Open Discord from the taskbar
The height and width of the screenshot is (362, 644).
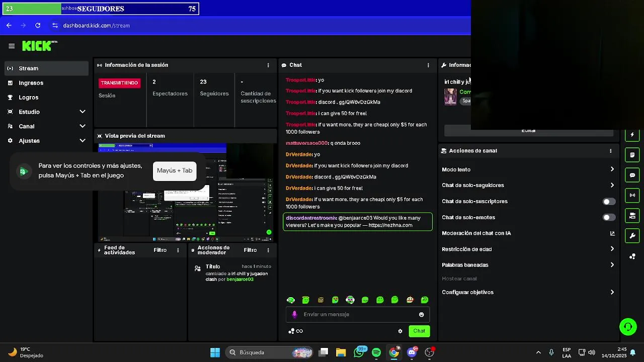412,352
